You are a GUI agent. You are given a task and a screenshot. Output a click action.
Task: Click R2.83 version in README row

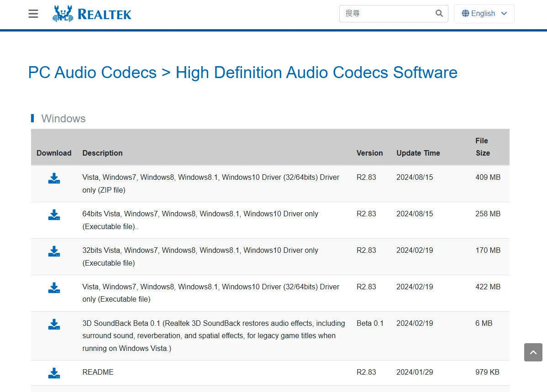366,372
